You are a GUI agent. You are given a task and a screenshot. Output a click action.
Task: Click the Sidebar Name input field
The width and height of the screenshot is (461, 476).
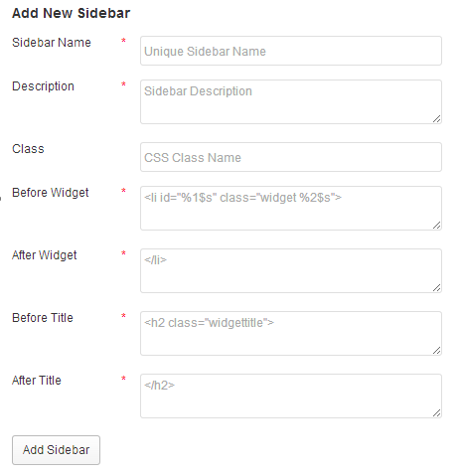pyautogui.click(x=291, y=51)
